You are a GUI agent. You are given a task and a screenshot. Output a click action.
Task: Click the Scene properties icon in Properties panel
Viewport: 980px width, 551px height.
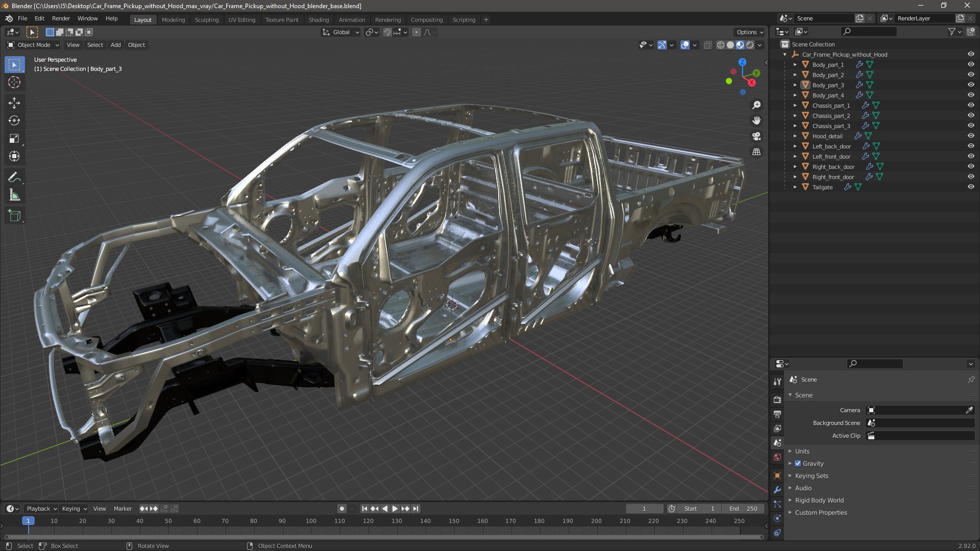coord(778,443)
